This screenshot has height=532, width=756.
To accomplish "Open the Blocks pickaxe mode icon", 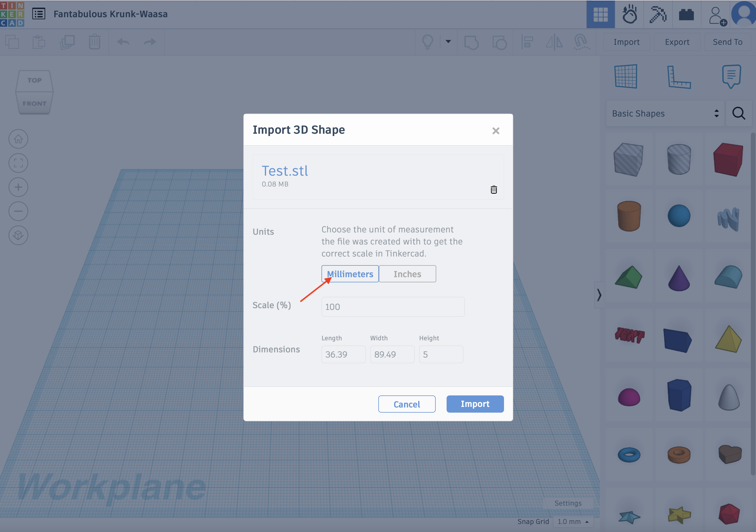I will pos(658,14).
